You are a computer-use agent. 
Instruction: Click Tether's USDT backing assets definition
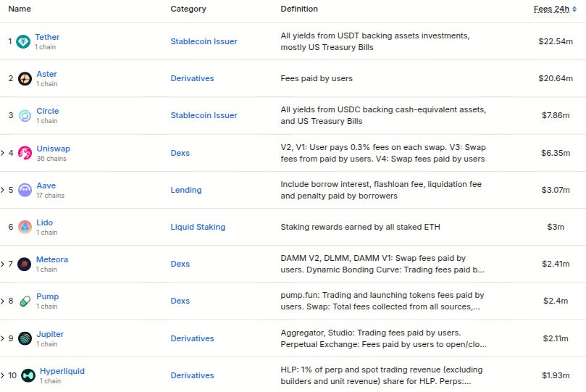[375, 41]
